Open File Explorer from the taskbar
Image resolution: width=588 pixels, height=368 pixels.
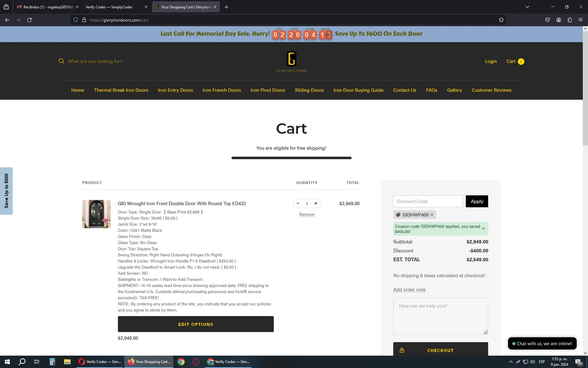click(67, 362)
